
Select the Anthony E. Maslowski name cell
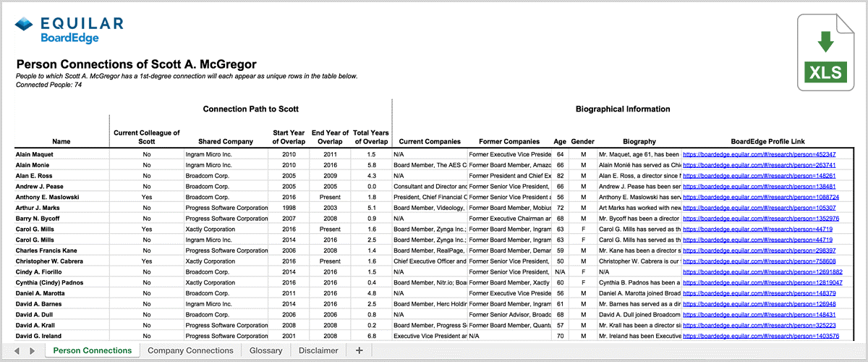61,197
